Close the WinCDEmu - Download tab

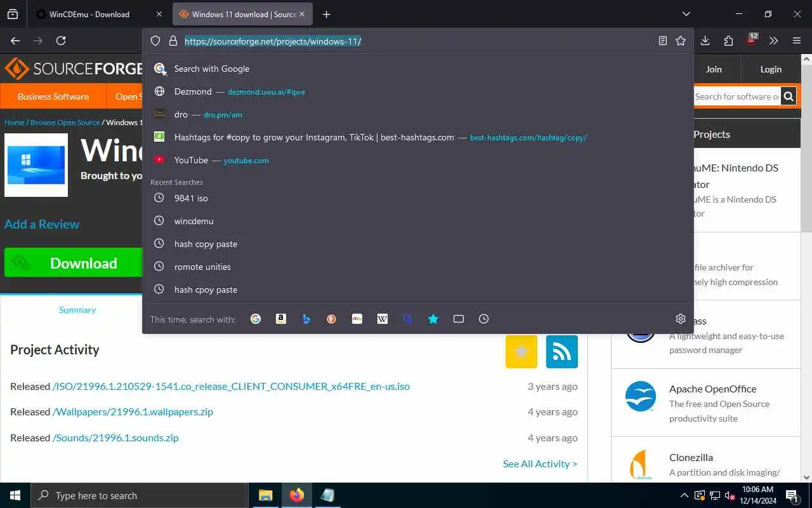(x=159, y=14)
